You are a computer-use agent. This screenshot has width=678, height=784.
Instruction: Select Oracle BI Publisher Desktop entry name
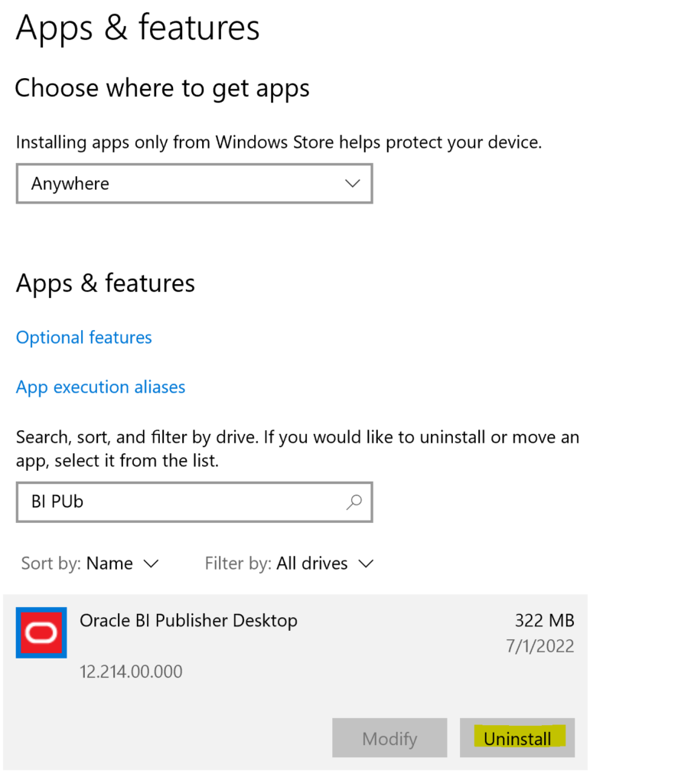pyautogui.click(x=188, y=620)
